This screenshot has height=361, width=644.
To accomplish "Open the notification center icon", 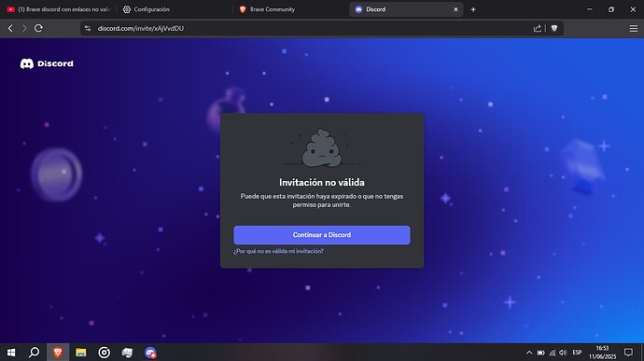I will [628, 353].
